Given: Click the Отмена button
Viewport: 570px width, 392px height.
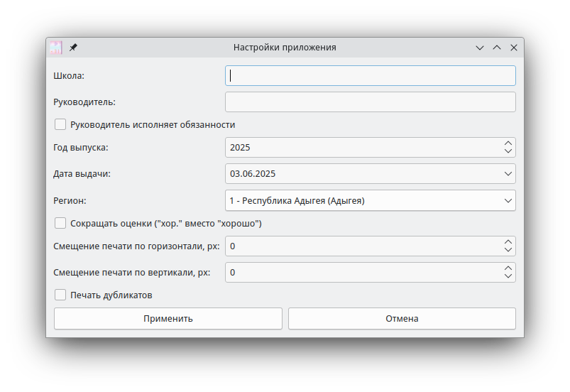Looking at the screenshot, I should tap(402, 318).
